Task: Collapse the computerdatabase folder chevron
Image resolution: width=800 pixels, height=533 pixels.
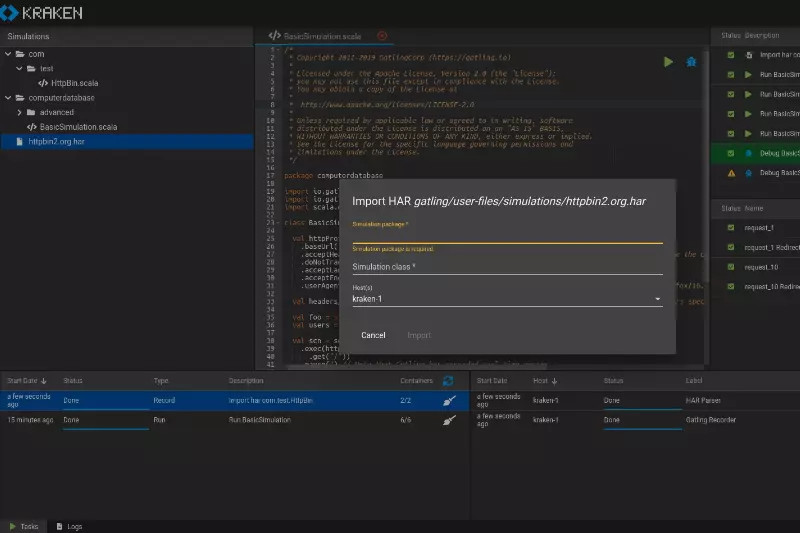Action: [x=8, y=97]
